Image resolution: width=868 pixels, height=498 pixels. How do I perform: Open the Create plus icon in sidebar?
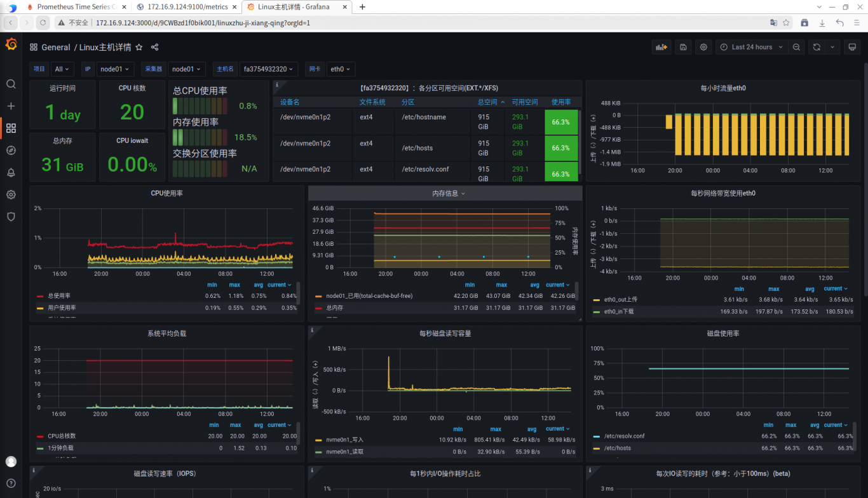point(11,106)
